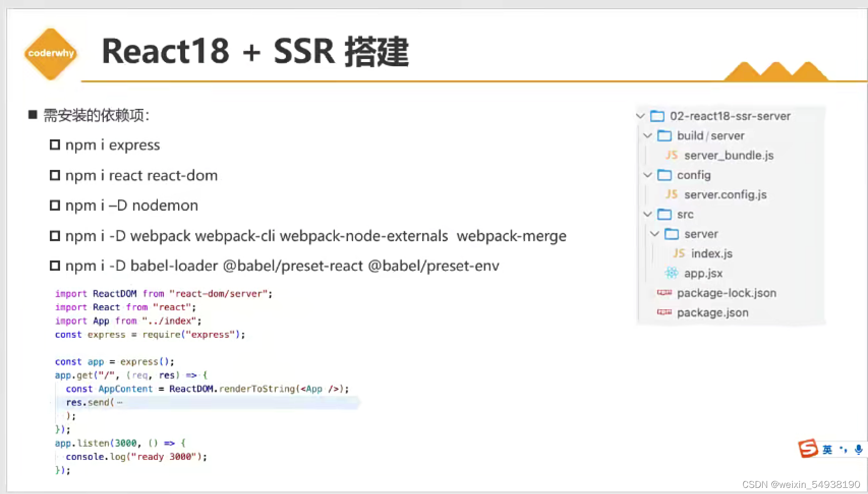This screenshot has width=868, height=494.
Task: Collapse the config folder chevron
Action: (648, 175)
